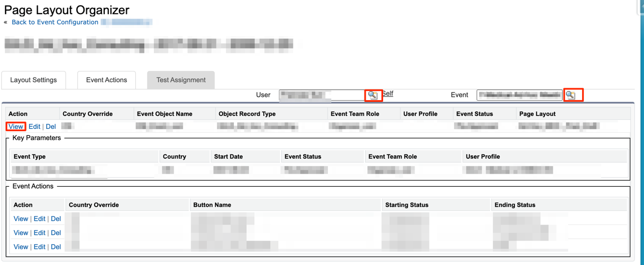The width and height of the screenshot is (644, 265).
Task: Click the User lookup text field
Action: coord(322,95)
